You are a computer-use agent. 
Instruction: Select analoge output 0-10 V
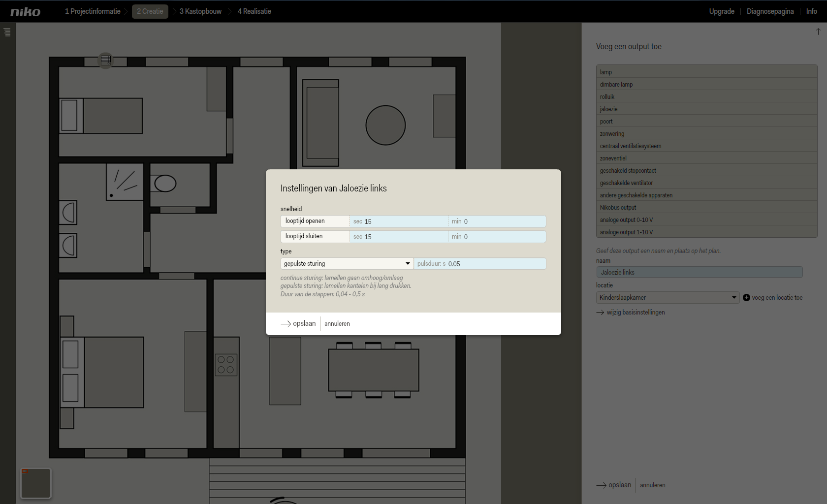coord(706,220)
